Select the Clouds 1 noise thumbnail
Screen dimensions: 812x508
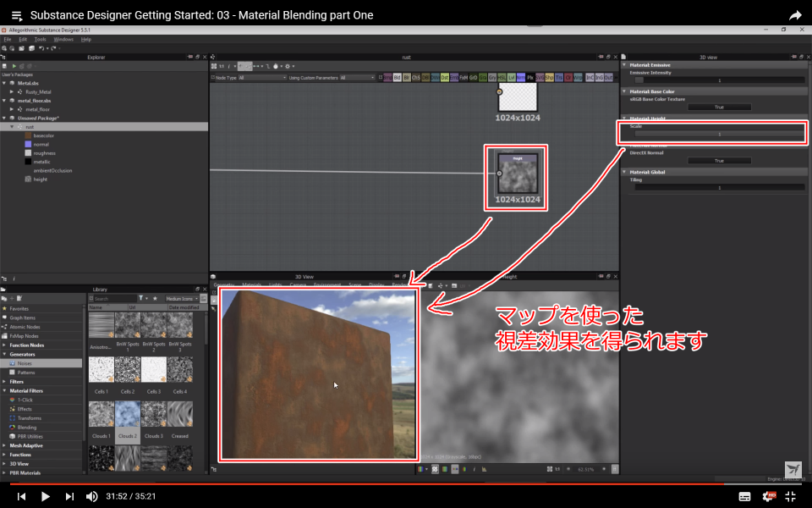101,414
